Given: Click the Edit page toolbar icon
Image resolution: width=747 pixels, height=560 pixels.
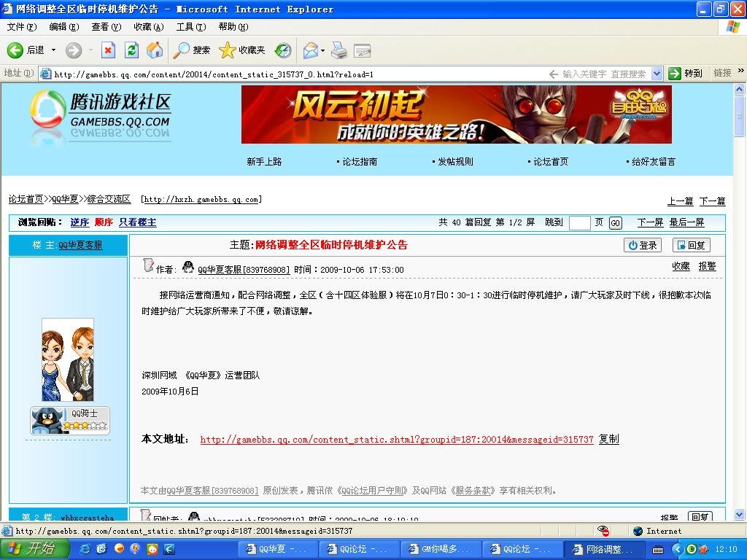Looking at the screenshot, I should point(362,50).
